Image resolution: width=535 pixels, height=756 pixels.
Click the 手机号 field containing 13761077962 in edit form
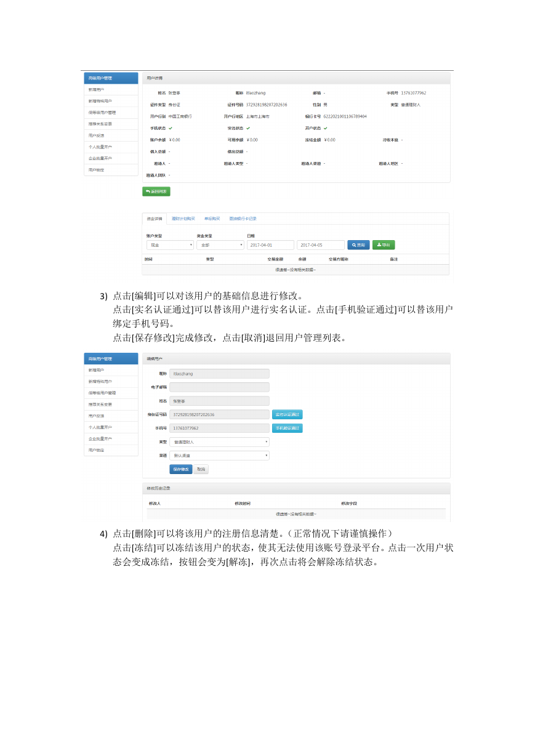click(219, 428)
